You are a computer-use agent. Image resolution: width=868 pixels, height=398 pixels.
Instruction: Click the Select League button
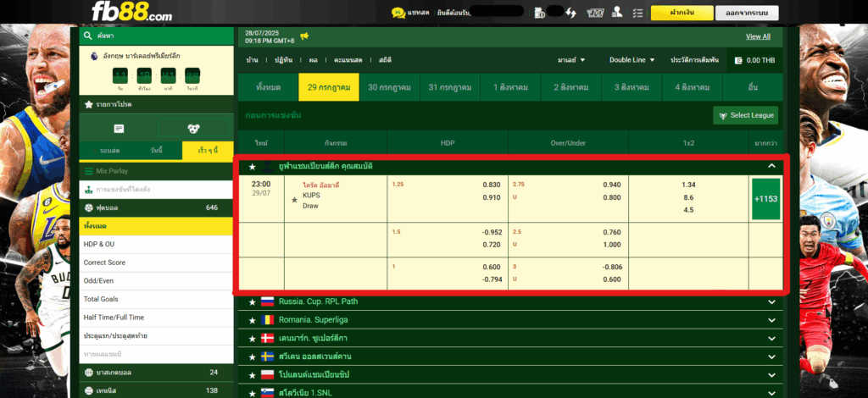[x=746, y=115]
